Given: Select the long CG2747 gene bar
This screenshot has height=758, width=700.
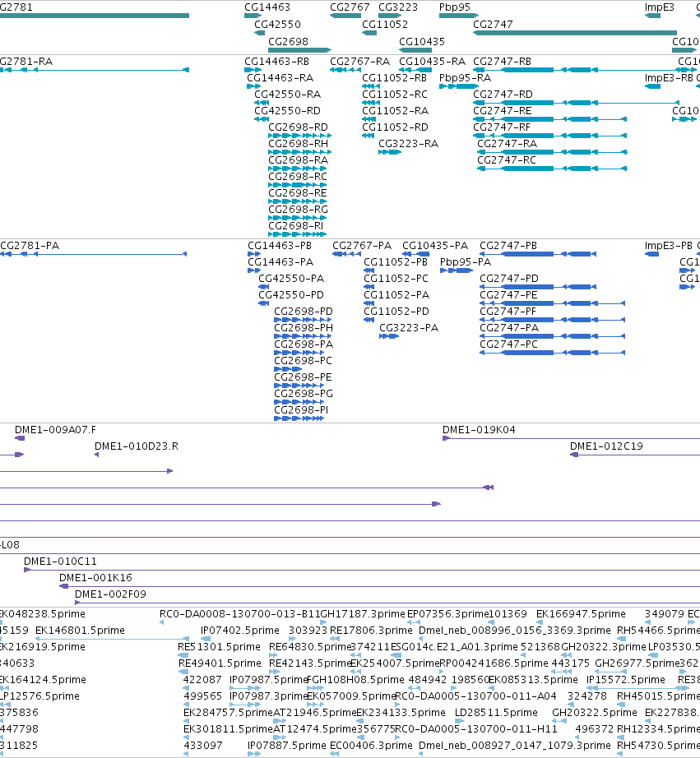Looking at the screenshot, I should click(575, 33).
